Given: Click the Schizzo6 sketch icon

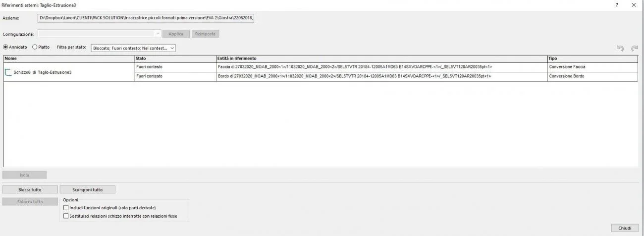Looking at the screenshot, I should coord(8,72).
